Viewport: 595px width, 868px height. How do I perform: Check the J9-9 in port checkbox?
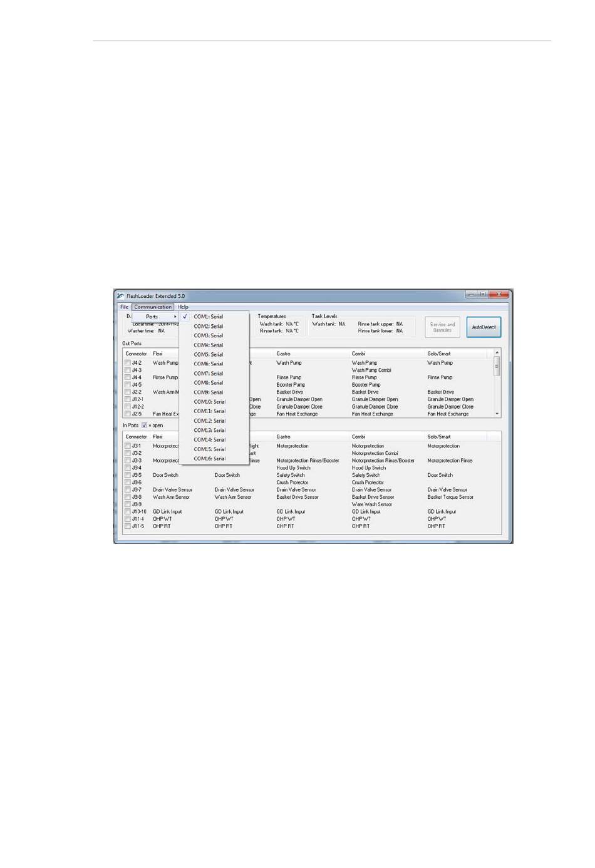[x=128, y=504]
